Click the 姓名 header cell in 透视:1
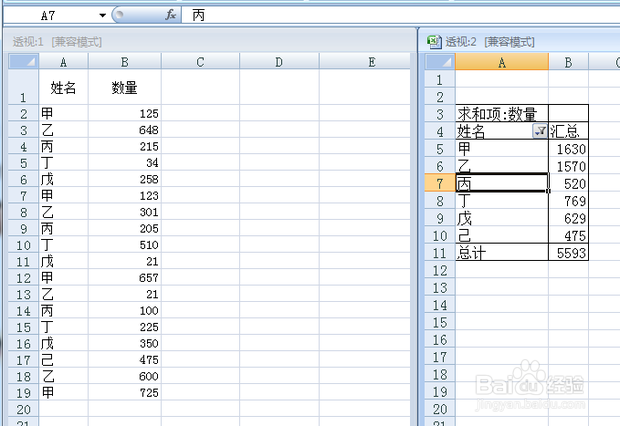 click(63, 87)
